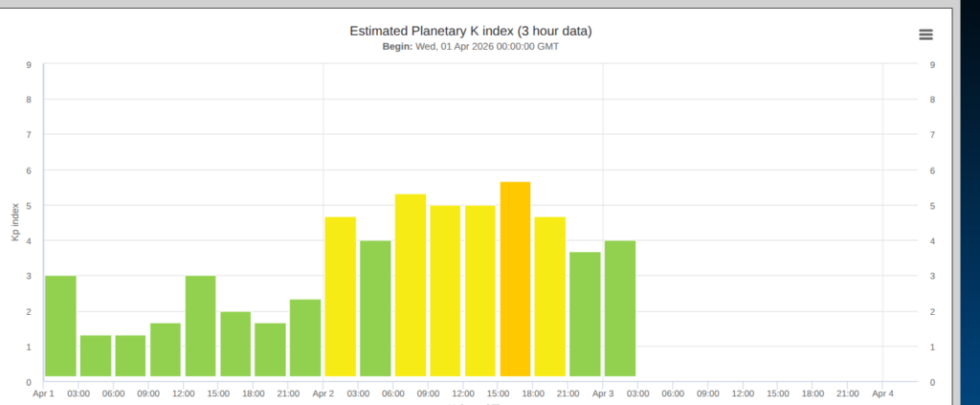Click the 'Apr 3' x-axis label
The image size is (980, 405).
(603, 393)
